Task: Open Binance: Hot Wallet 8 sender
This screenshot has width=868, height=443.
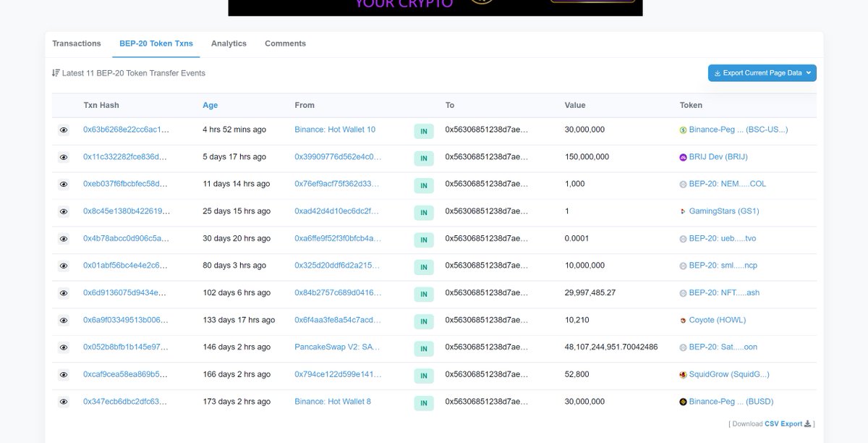Action: coord(333,401)
